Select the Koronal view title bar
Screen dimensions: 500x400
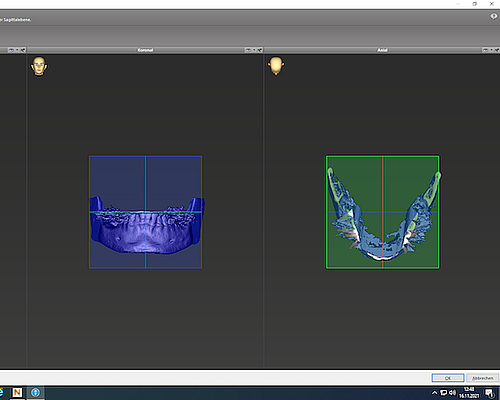(x=145, y=50)
